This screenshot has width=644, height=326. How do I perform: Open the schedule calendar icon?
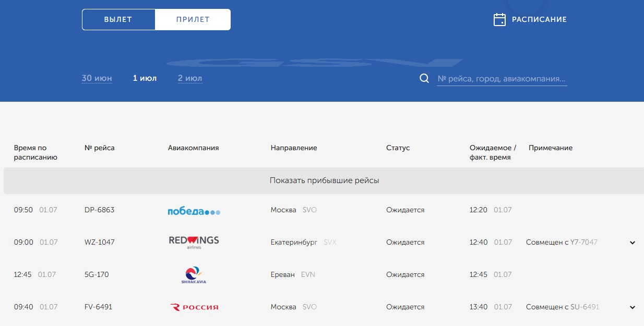coord(499,19)
